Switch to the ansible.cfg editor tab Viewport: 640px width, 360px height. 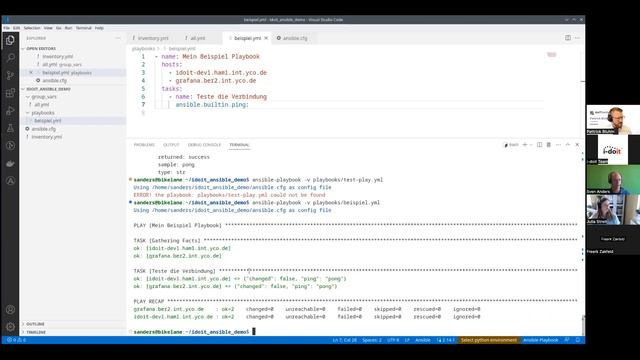pyautogui.click(x=295, y=38)
